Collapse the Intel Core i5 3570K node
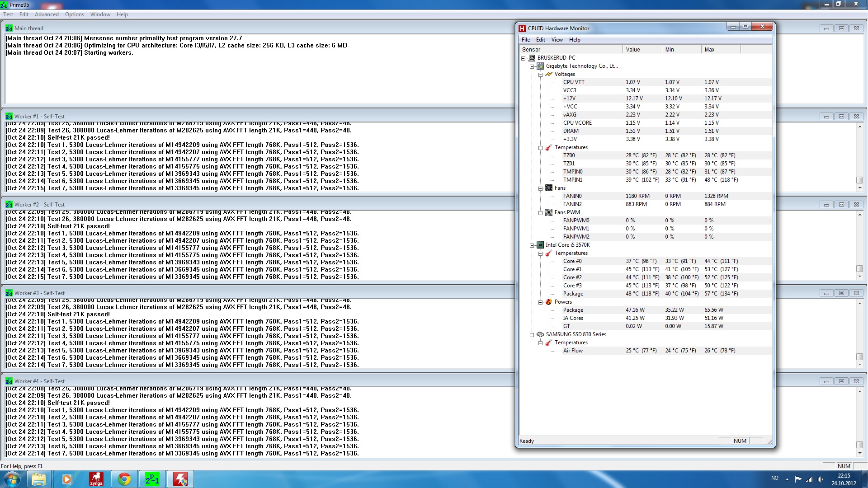Viewport: 868px width, 488px height. click(532, 245)
